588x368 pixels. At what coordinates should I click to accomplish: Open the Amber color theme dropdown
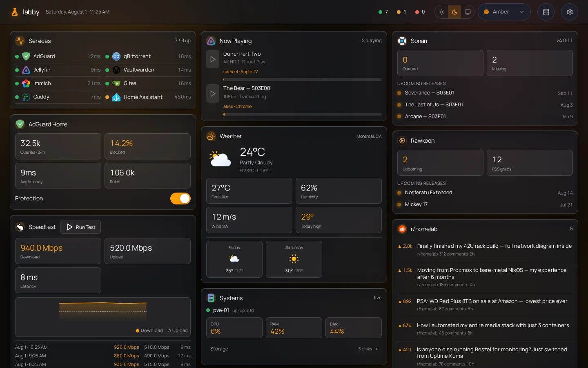504,12
